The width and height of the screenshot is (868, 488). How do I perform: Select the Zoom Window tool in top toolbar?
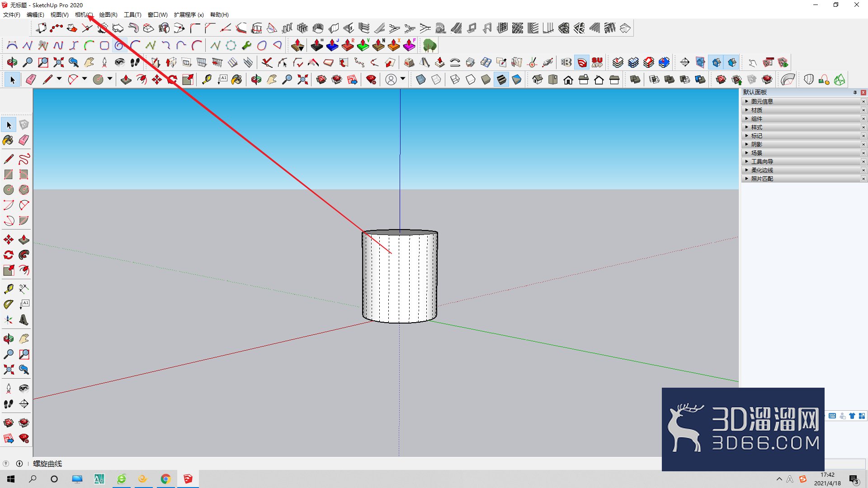tap(43, 62)
